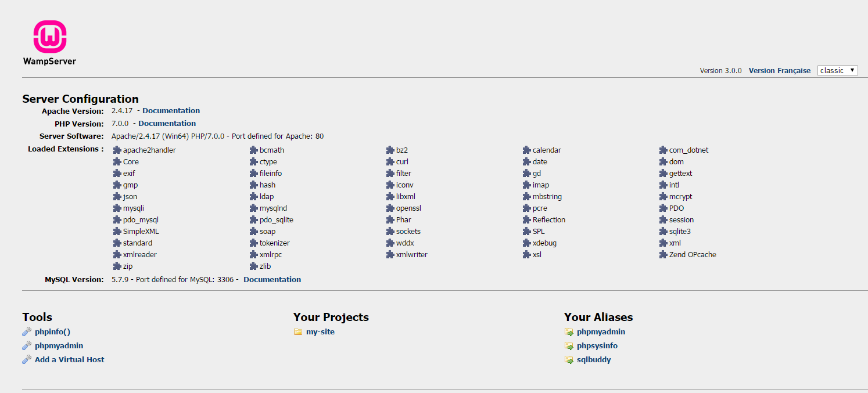The image size is (868, 393).
Task: Click the Tools heading
Action: click(37, 317)
